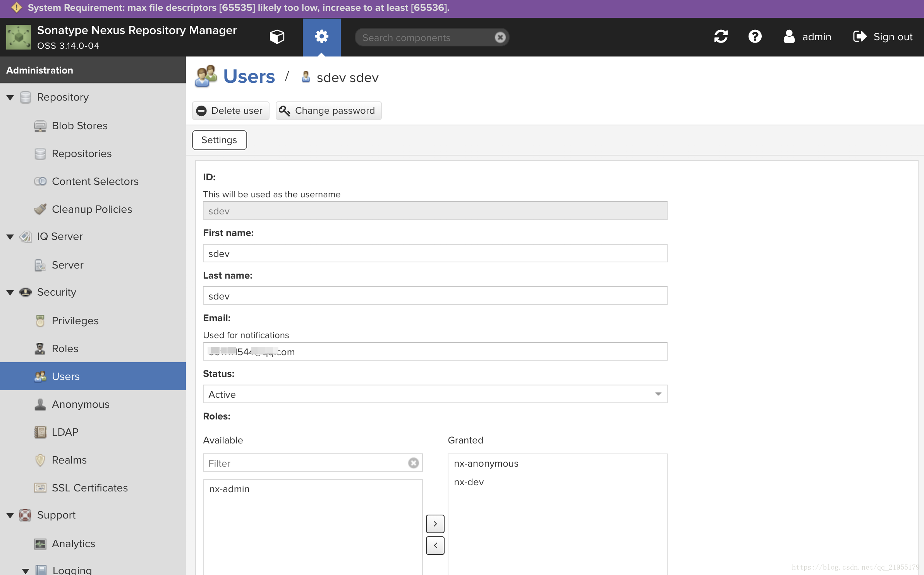The width and height of the screenshot is (924, 575).
Task: Click the Logging node icon
Action: 41,570
